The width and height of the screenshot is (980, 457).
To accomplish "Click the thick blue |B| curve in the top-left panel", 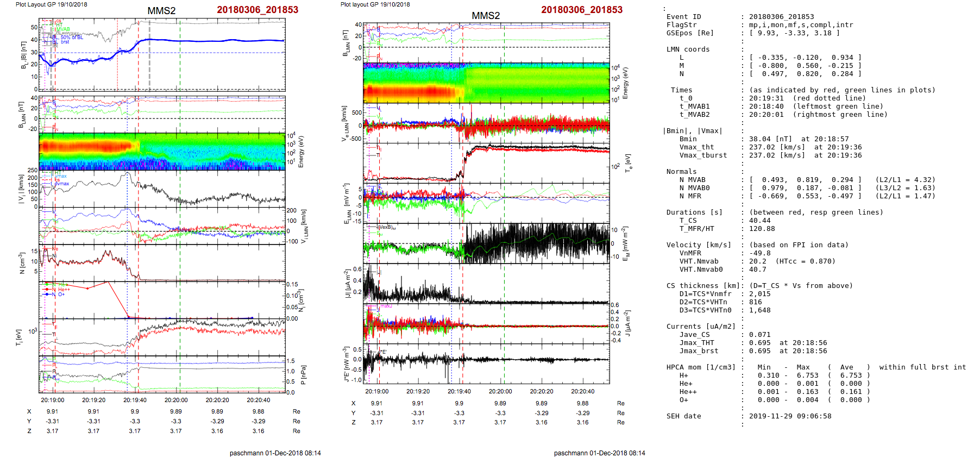I will click(217, 40).
